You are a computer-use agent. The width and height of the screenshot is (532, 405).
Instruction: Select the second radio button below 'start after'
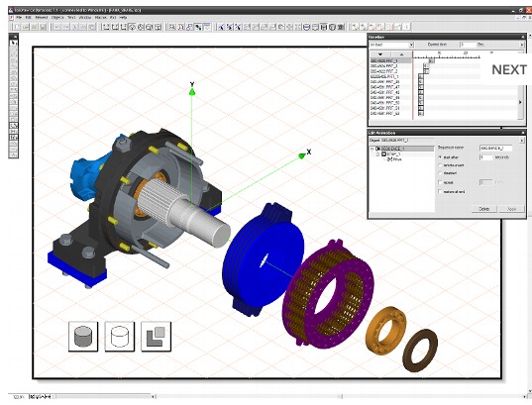[x=440, y=165]
